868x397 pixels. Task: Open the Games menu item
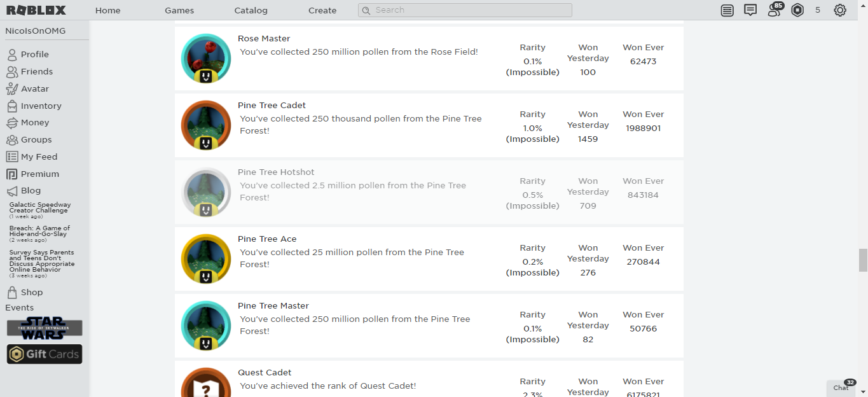point(179,10)
